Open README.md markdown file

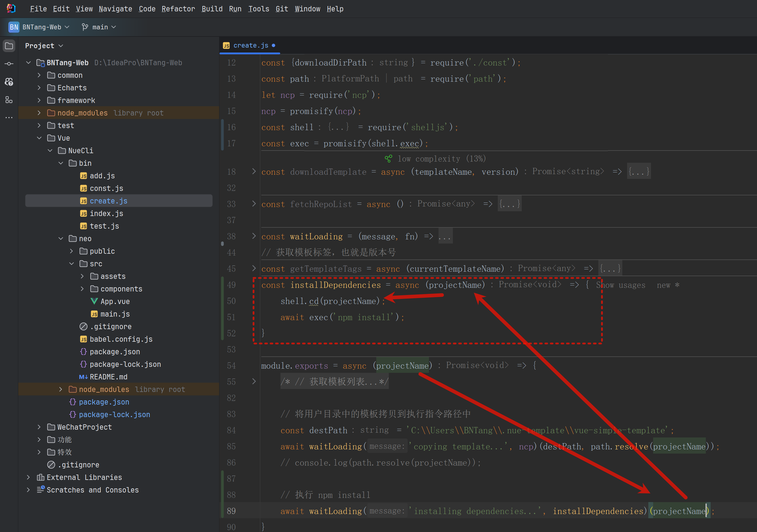(x=108, y=377)
